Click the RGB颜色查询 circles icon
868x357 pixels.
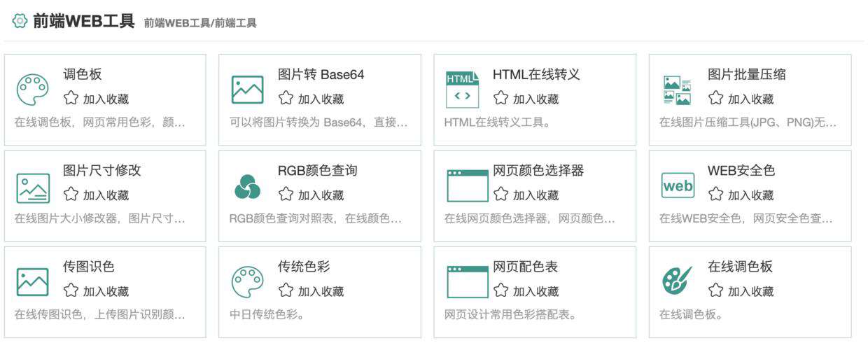point(247,186)
